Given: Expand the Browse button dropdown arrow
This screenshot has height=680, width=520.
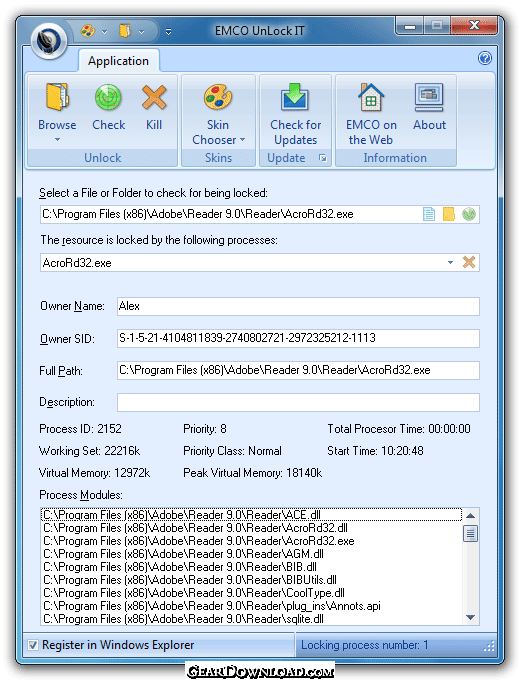Looking at the screenshot, I should (x=57, y=140).
